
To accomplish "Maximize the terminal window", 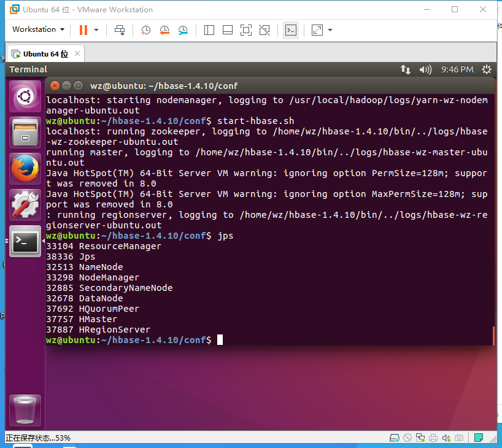I will coord(78,86).
